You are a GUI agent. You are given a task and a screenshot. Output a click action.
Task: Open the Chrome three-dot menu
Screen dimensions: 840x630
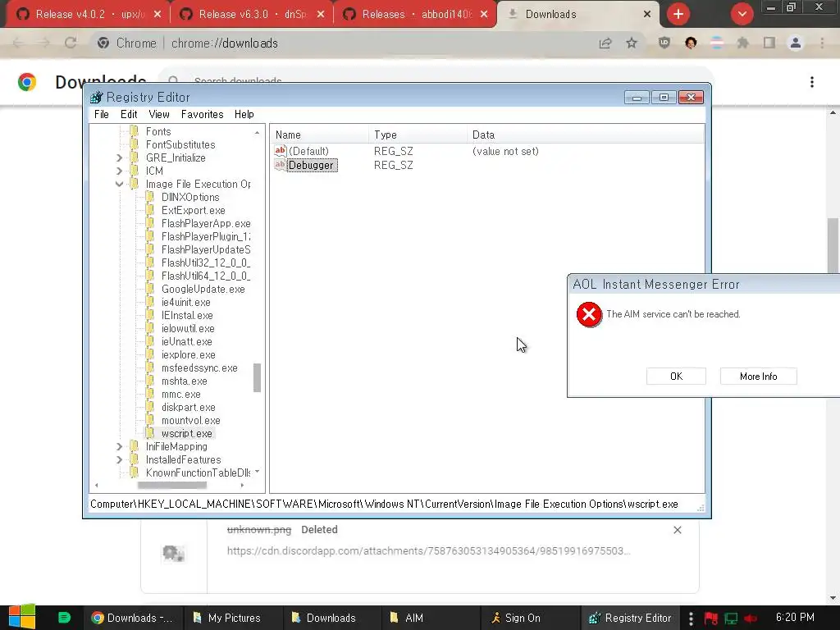[x=822, y=43]
